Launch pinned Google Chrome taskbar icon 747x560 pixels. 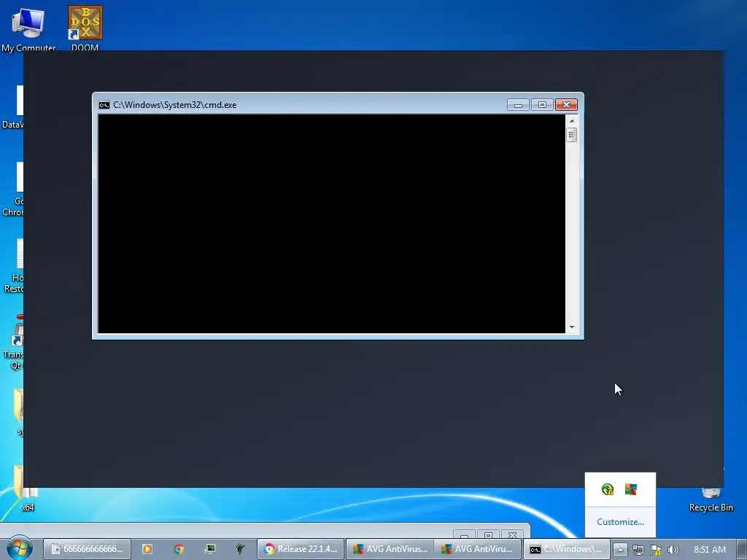pos(179,549)
